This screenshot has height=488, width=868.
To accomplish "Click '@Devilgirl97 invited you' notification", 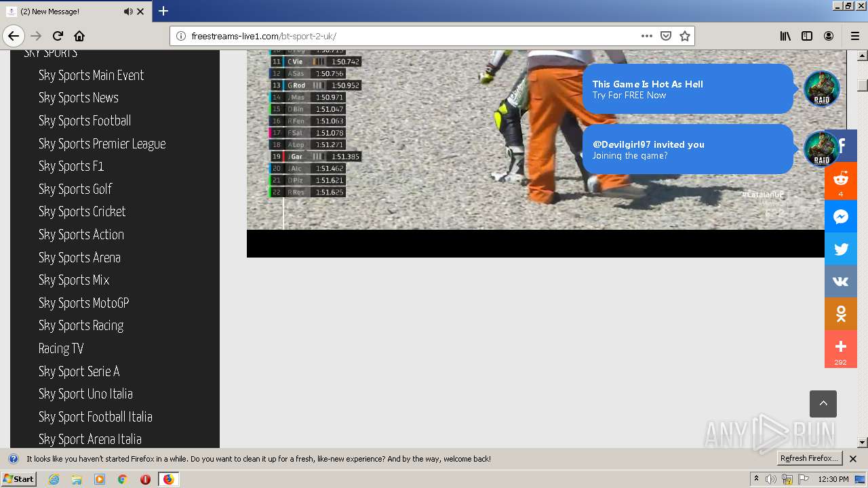I will (688, 149).
